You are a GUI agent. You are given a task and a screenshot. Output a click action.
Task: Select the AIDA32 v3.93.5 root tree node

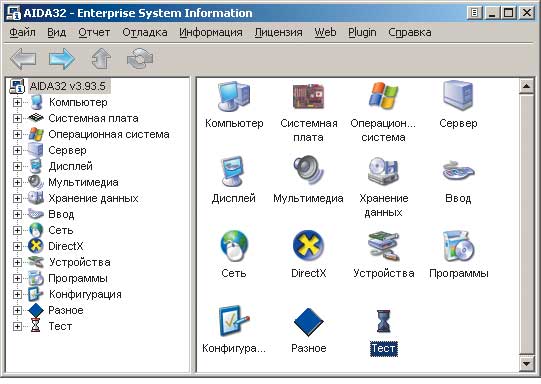68,86
